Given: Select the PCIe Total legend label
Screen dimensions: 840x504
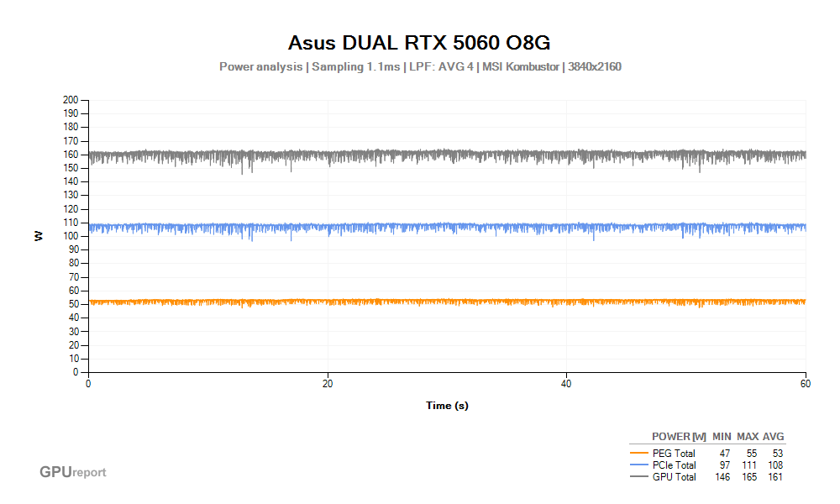Looking at the screenshot, I should (675, 465).
